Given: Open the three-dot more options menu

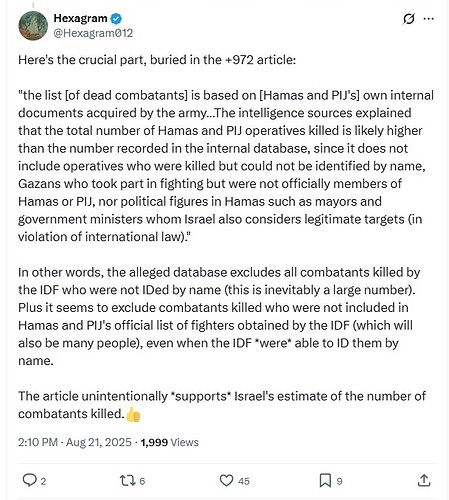Looking at the screenshot, I should tap(428, 19).
